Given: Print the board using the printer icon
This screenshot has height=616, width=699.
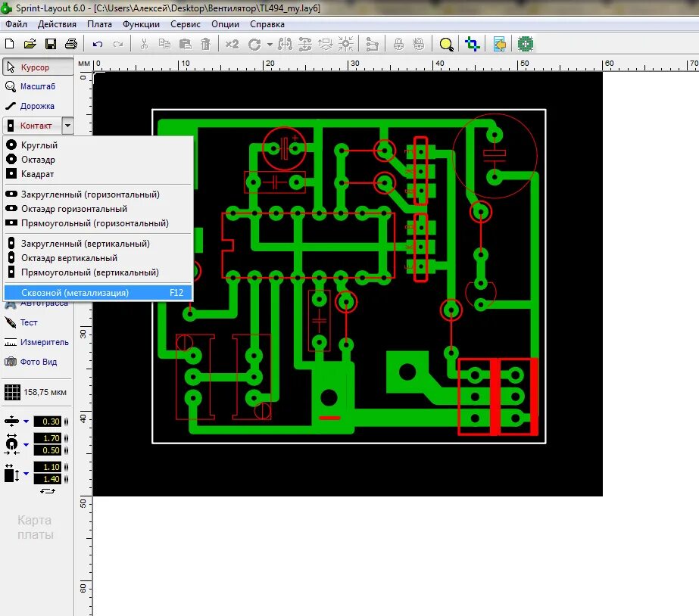Looking at the screenshot, I should pos(71,44).
